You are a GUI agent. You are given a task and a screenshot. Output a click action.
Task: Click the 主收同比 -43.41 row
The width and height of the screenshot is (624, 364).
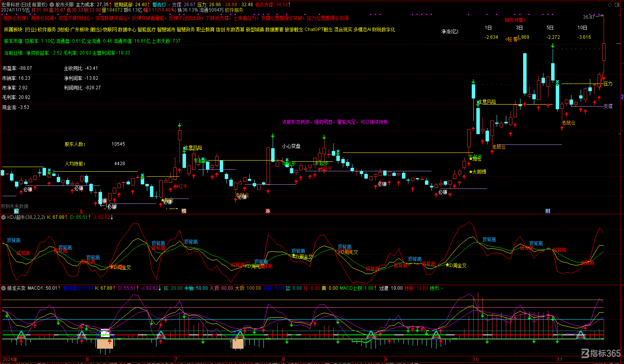click(x=81, y=68)
